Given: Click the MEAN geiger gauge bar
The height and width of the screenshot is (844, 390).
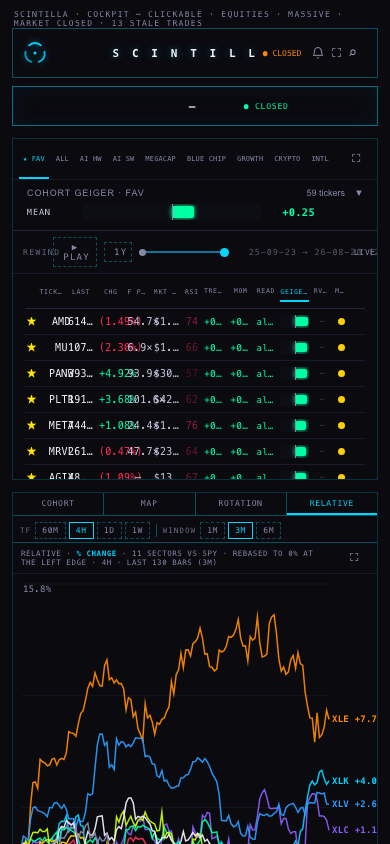Looking at the screenshot, I should click(172, 212).
